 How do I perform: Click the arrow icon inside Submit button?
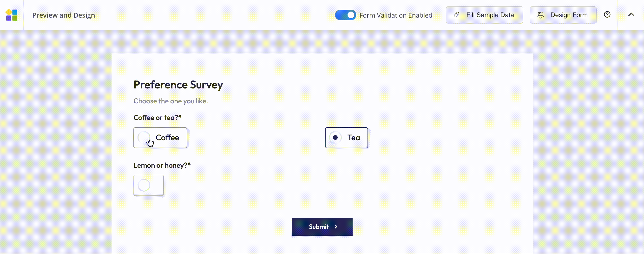336,227
